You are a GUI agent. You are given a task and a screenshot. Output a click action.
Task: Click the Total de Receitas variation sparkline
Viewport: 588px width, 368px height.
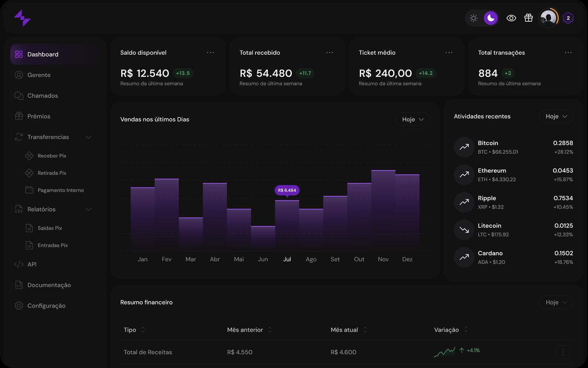tap(444, 351)
